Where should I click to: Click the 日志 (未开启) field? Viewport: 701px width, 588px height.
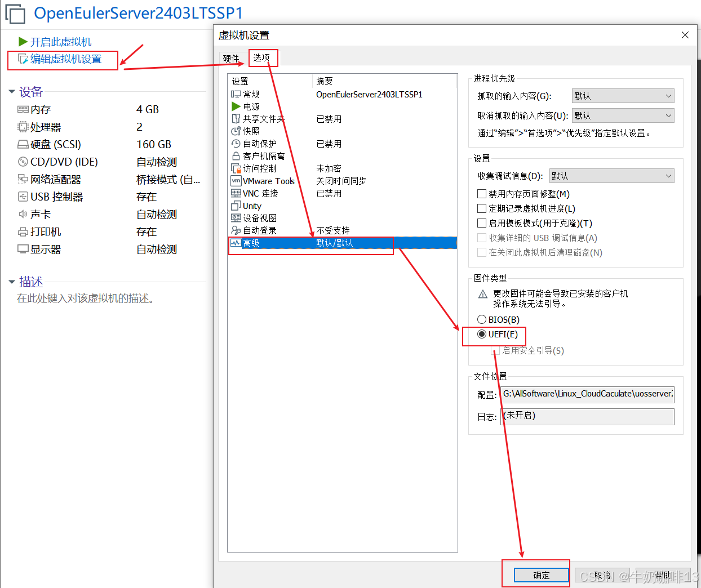[x=588, y=416]
